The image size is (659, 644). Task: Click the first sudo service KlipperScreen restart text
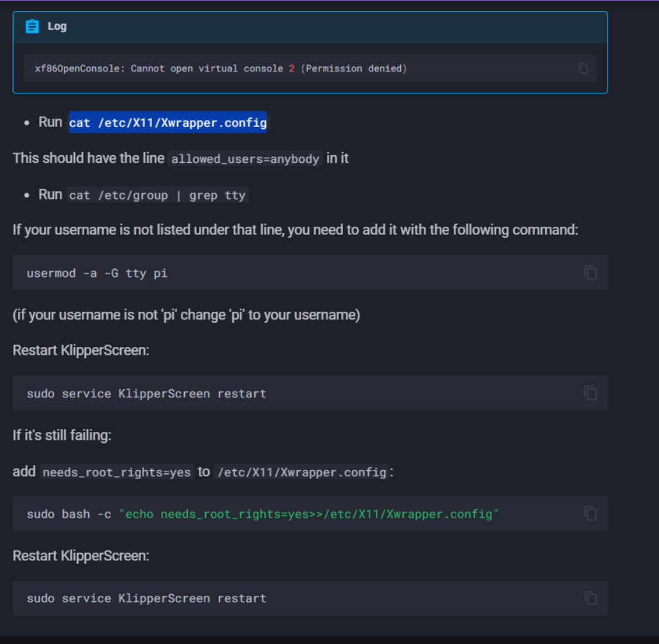[x=146, y=393]
